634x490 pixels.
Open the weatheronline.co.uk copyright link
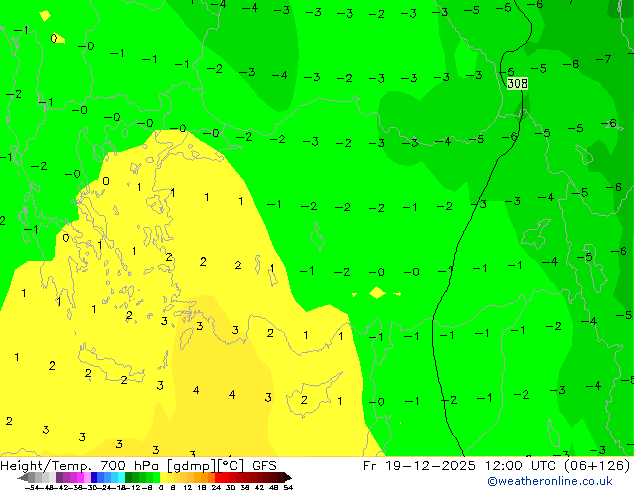pyautogui.click(x=550, y=481)
